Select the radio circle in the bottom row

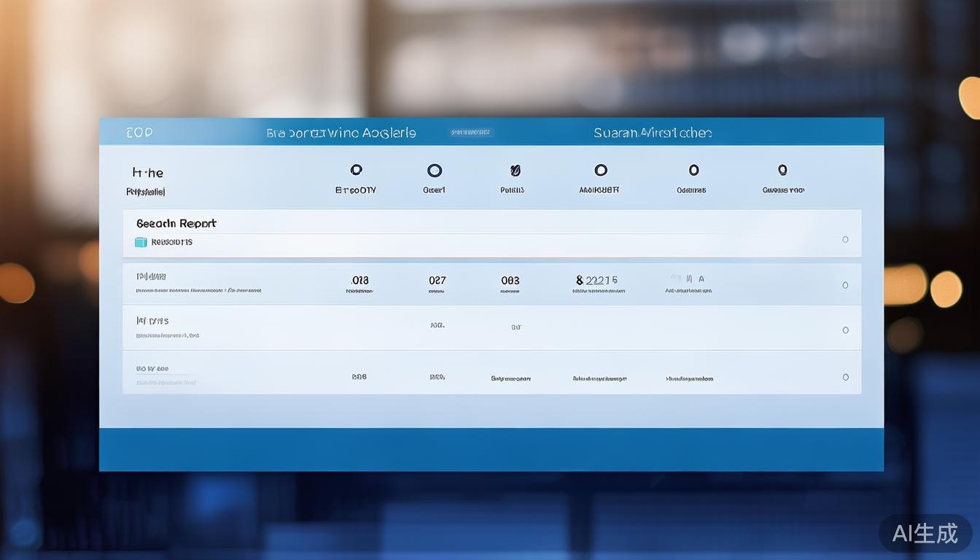845,377
